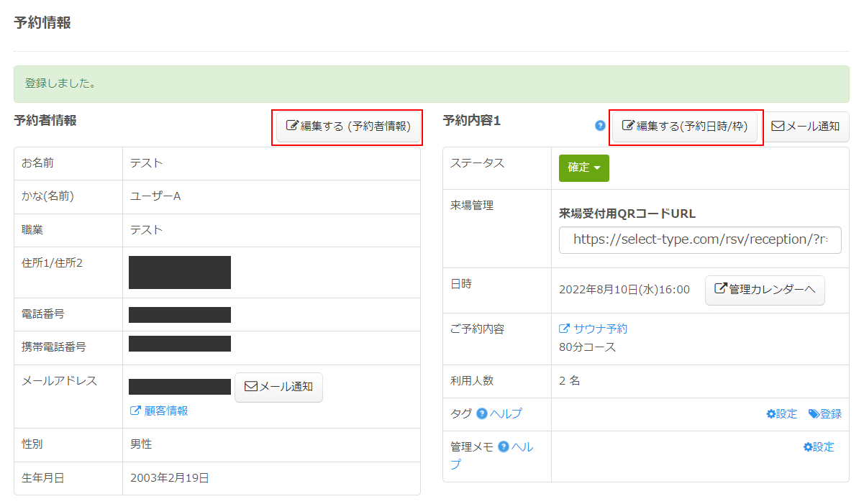Open the ヘルプ text link for 管理メモ
The image size is (864, 504).
pos(522,447)
